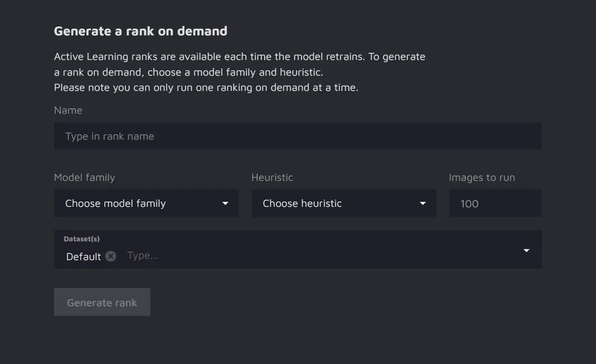Select the Default dataset chip label
Screen dimensions: 596x364
(84, 257)
